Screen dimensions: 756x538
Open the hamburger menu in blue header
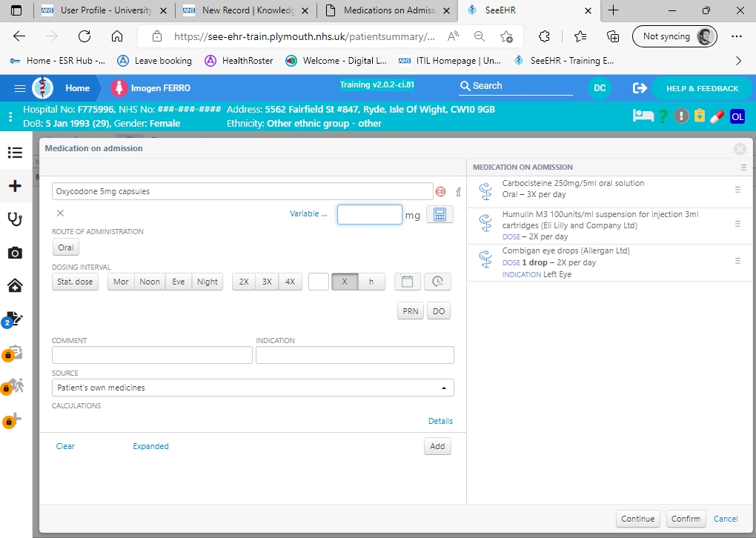20,88
